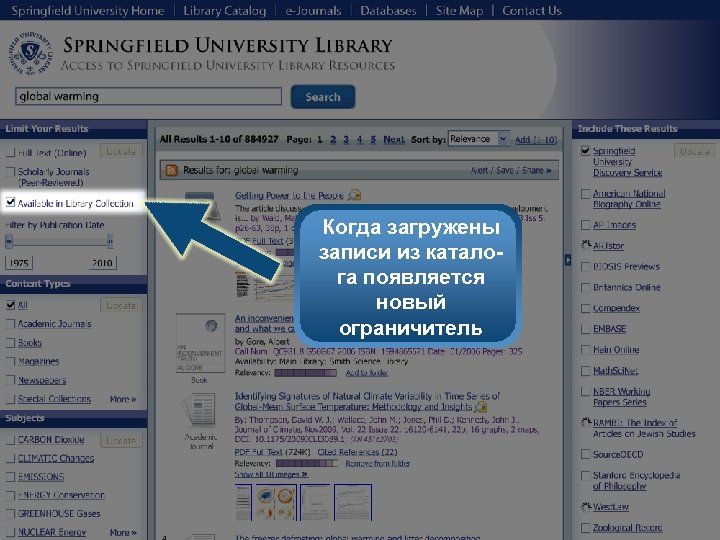
Task: Click the RSS feed icon beside Results for
Action: point(171,170)
